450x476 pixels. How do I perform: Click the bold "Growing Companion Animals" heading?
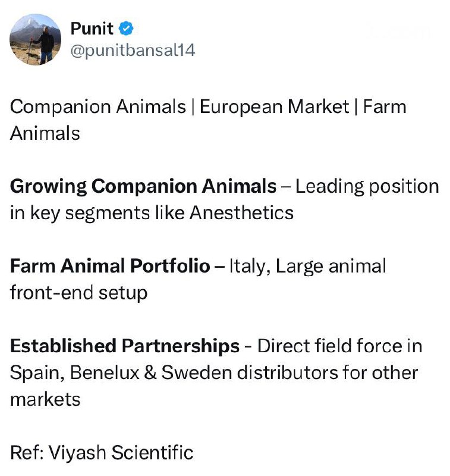coord(143,186)
